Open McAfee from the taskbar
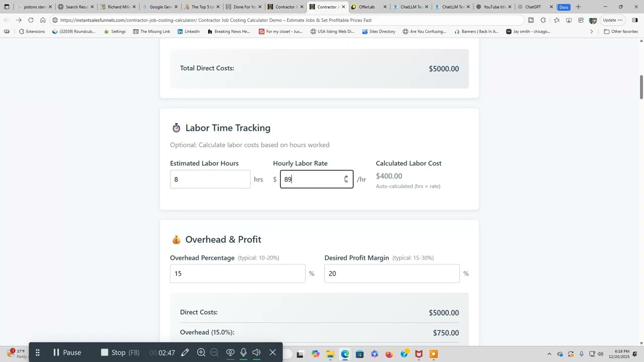644x362 pixels. point(419,354)
